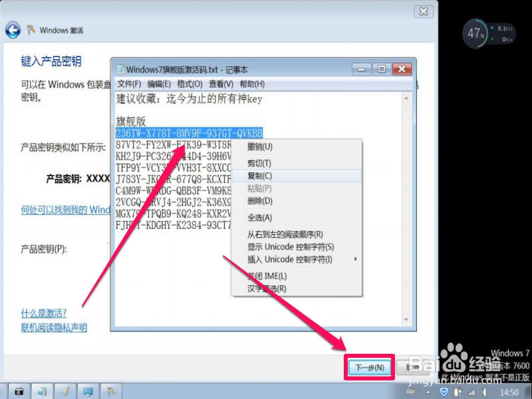
Task: Click the key line starting TFP9Y-VCY3
Action: point(174,168)
